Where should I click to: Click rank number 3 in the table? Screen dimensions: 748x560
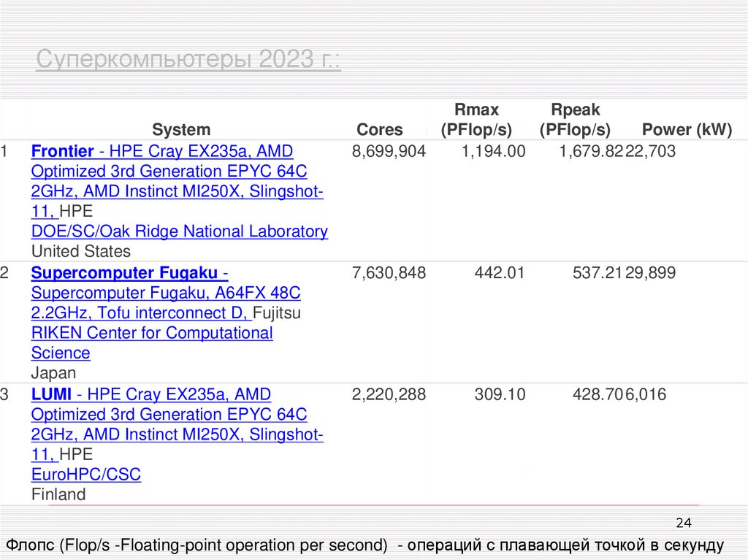pyautogui.click(x=4, y=394)
